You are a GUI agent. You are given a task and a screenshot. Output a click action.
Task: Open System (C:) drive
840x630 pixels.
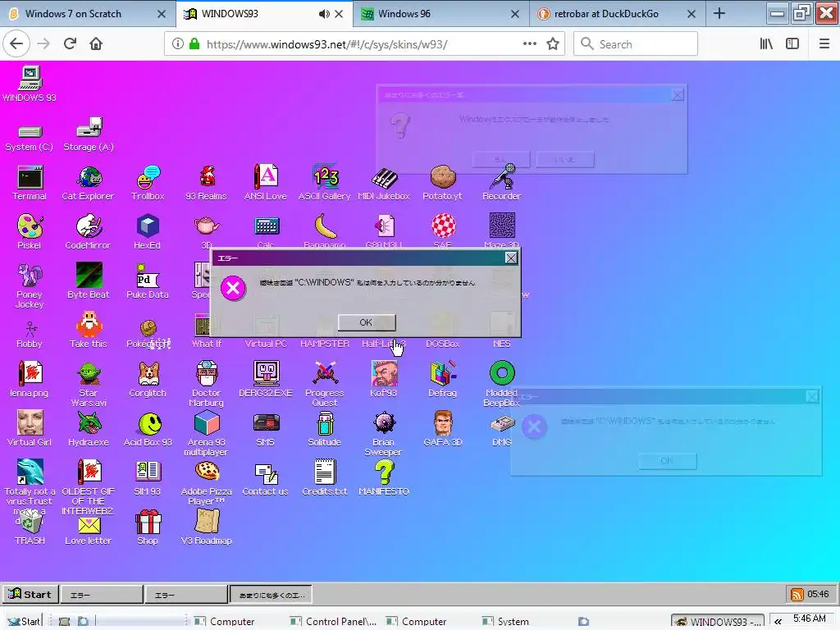[30, 138]
